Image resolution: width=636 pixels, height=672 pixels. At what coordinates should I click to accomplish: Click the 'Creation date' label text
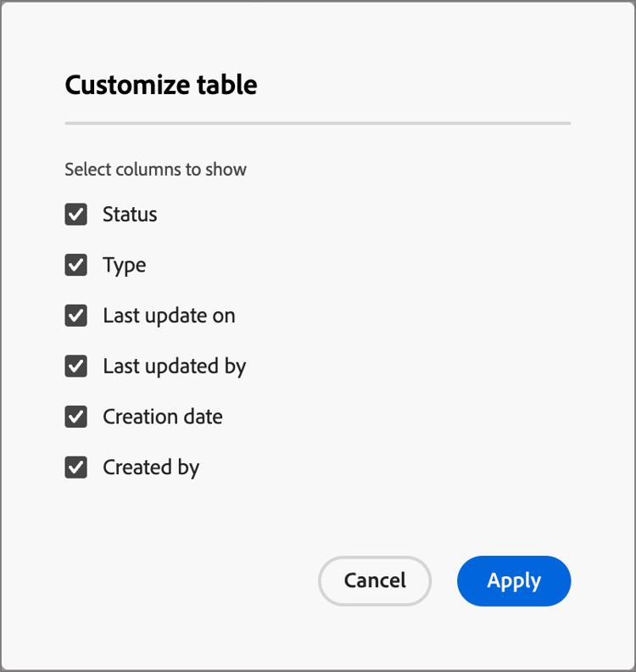point(163,417)
